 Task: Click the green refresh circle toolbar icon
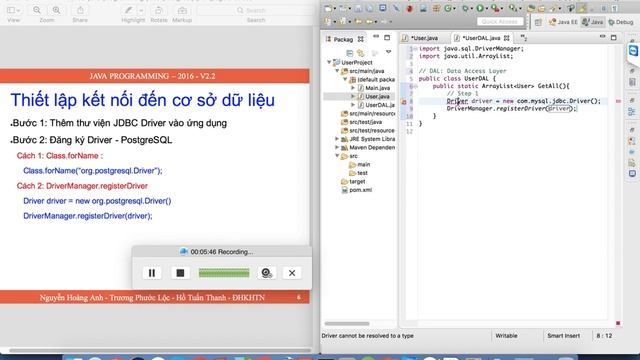(x=447, y=9)
